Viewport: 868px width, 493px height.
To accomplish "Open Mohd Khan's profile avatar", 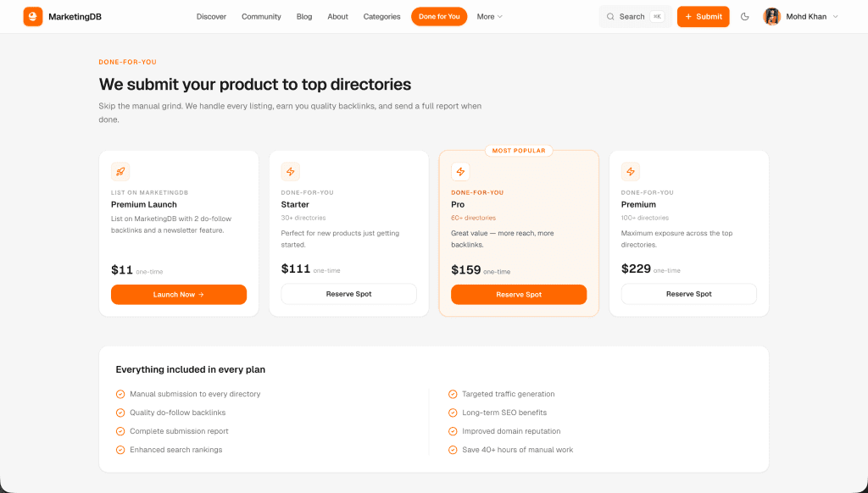I will (x=772, y=16).
